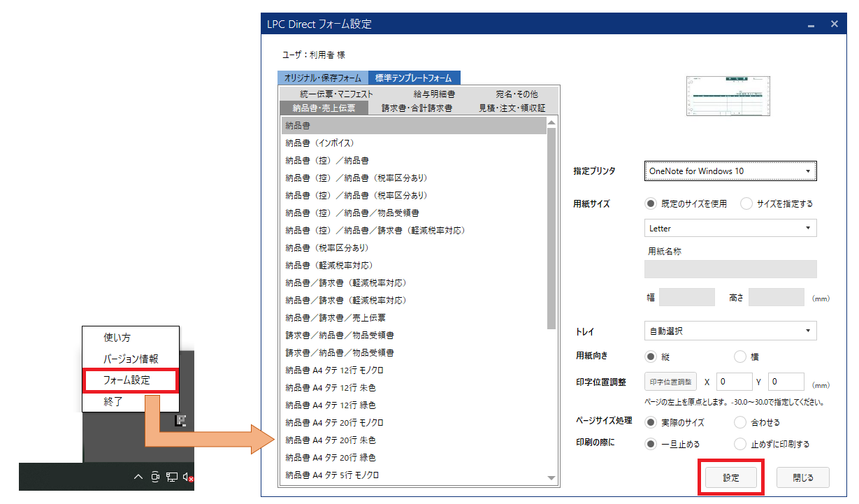The image size is (859, 504).
Task: Select 合わせる for page size handling
Action: click(739, 422)
